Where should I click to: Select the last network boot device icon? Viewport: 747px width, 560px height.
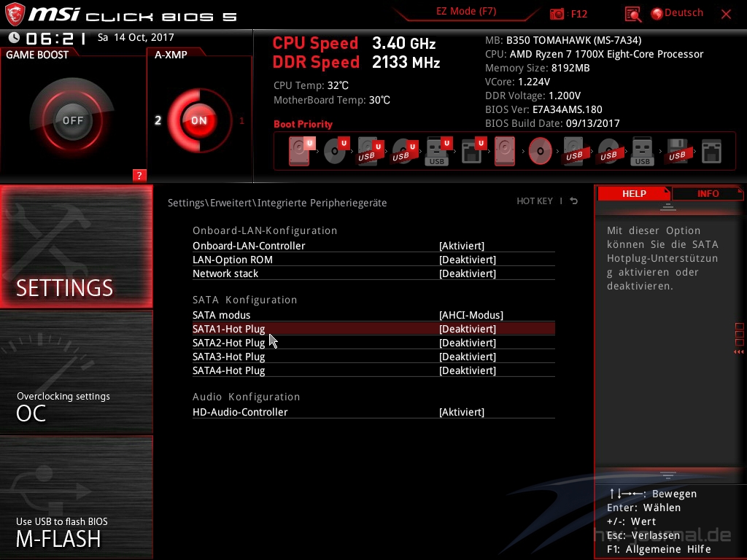711,151
